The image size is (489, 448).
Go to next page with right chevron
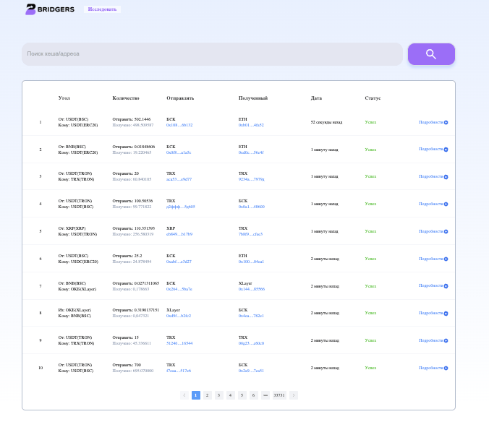[x=294, y=395]
